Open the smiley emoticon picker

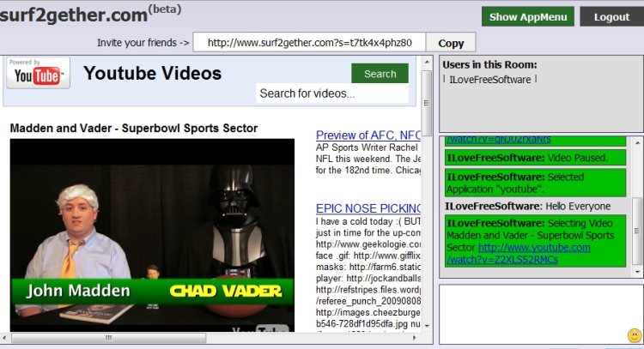click(x=635, y=335)
